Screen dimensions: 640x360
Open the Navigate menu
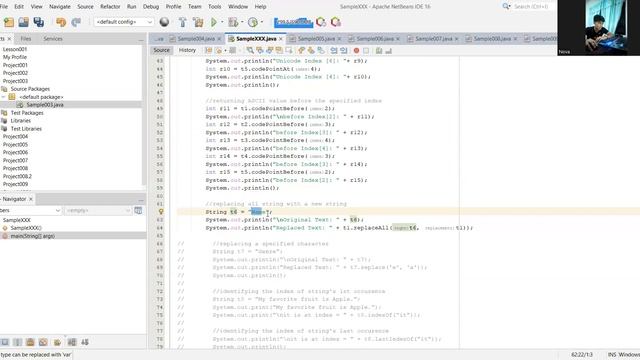click(60, 7)
